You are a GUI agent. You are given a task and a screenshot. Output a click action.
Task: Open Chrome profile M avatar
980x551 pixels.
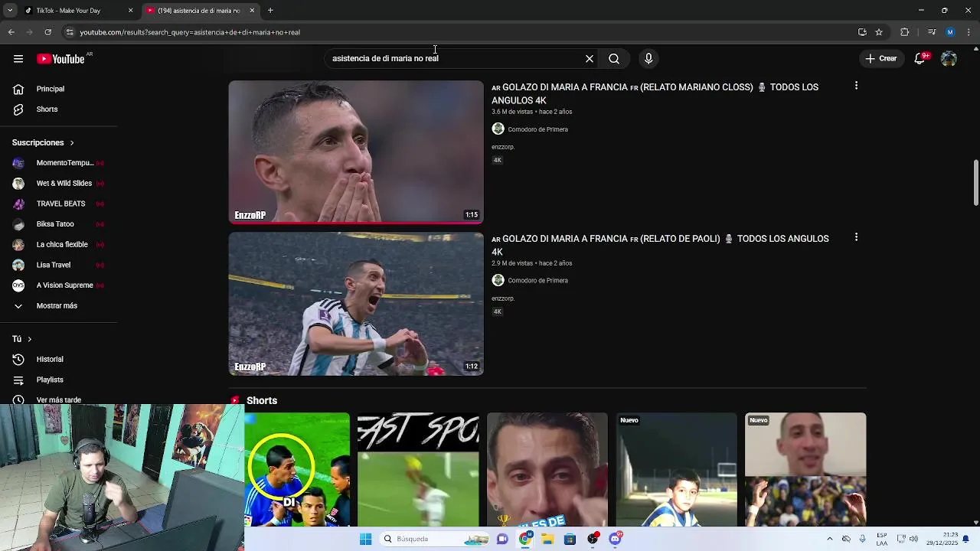coord(950,32)
